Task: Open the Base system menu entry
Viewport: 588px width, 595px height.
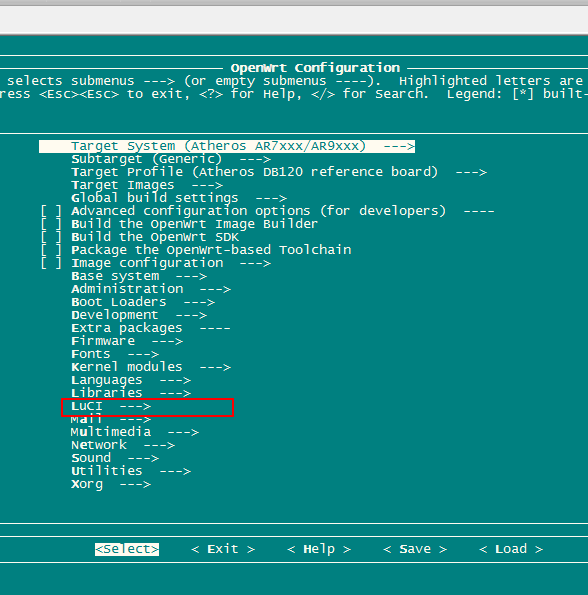Action: pyautogui.click(x=139, y=276)
